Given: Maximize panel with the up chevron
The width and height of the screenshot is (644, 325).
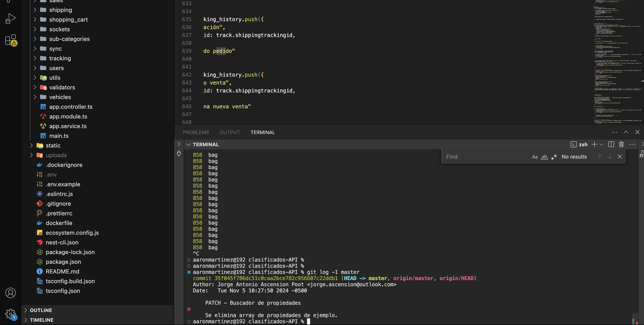Looking at the screenshot, I should 626,132.
